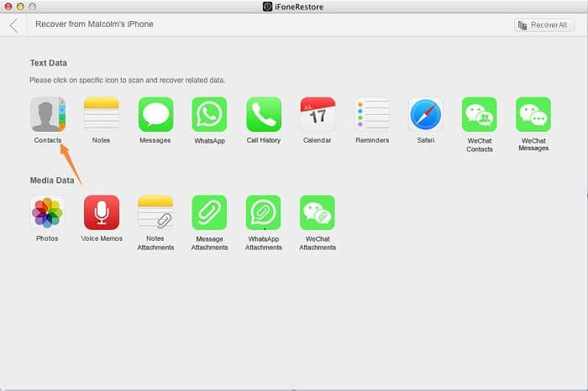Scan Messages by clicking its icon

[x=155, y=114]
